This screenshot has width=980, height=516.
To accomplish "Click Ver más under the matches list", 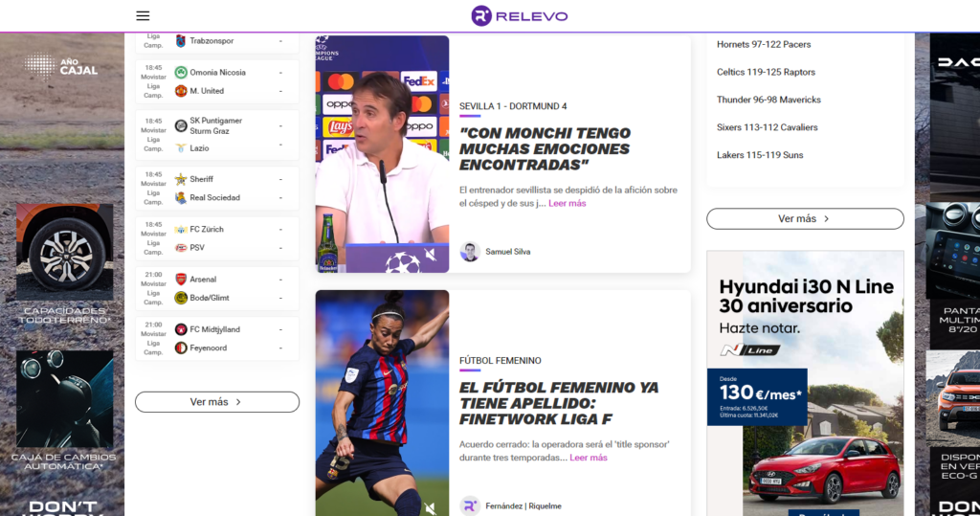I will [217, 402].
